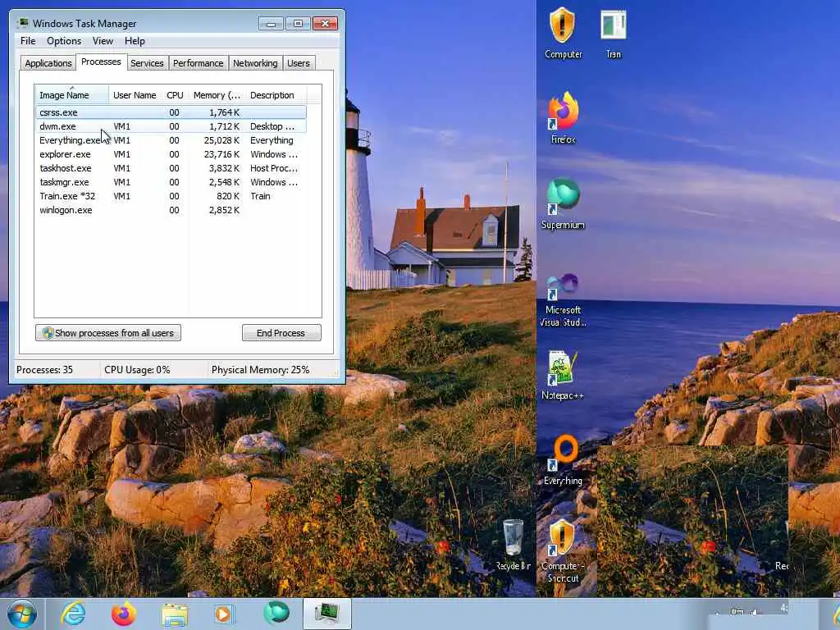The width and height of the screenshot is (840, 630).
Task: Sort by the Memory column header
Action: pos(217,95)
